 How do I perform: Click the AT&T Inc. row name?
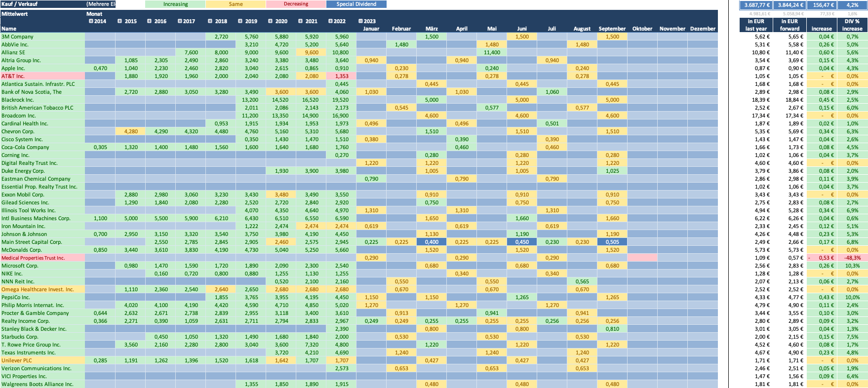pyautogui.click(x=13, y=76)
